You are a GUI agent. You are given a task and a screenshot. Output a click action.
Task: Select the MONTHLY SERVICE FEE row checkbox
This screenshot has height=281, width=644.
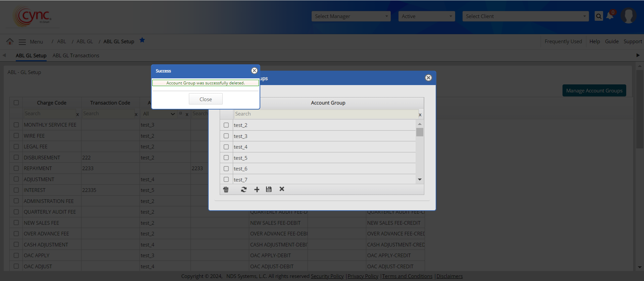[x=16, y=125]
